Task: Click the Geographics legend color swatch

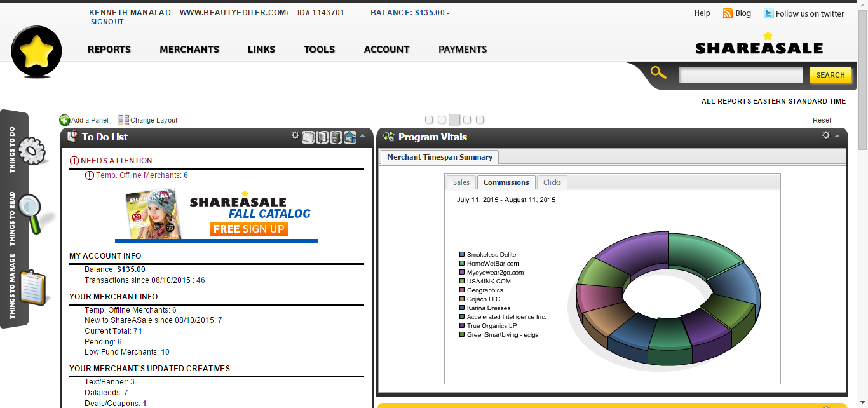Action: pos(462,290)
